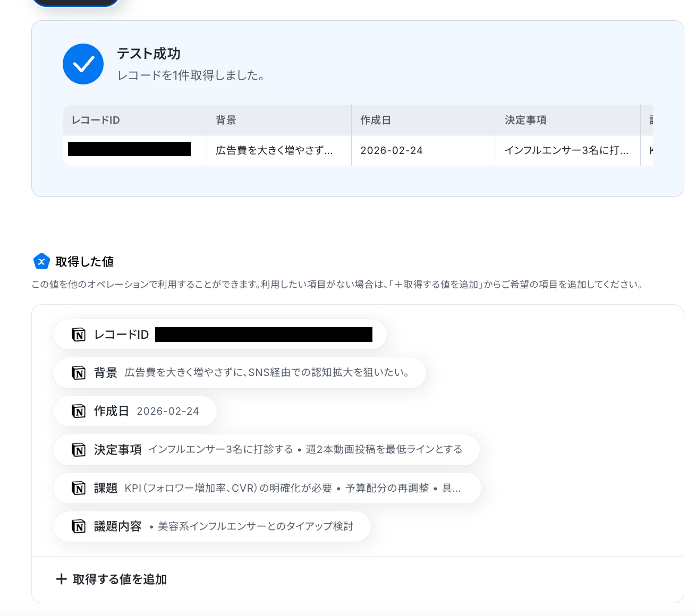Click the Notion icon in the 決定事項 chip
This screenshot has width=696, height=616.
[x=79, y=450]
